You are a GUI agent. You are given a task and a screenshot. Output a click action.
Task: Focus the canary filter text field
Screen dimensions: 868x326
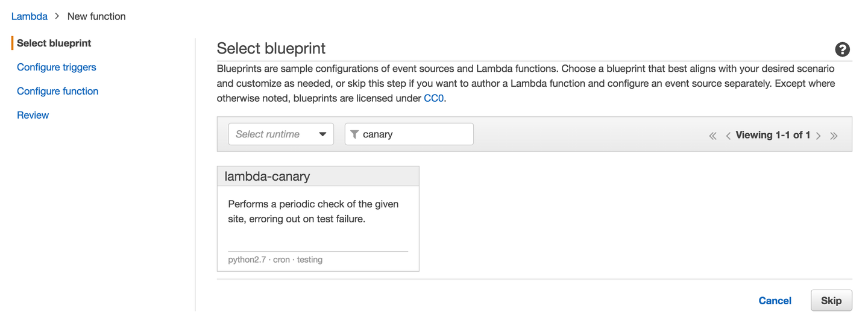[x=415, y=134]
